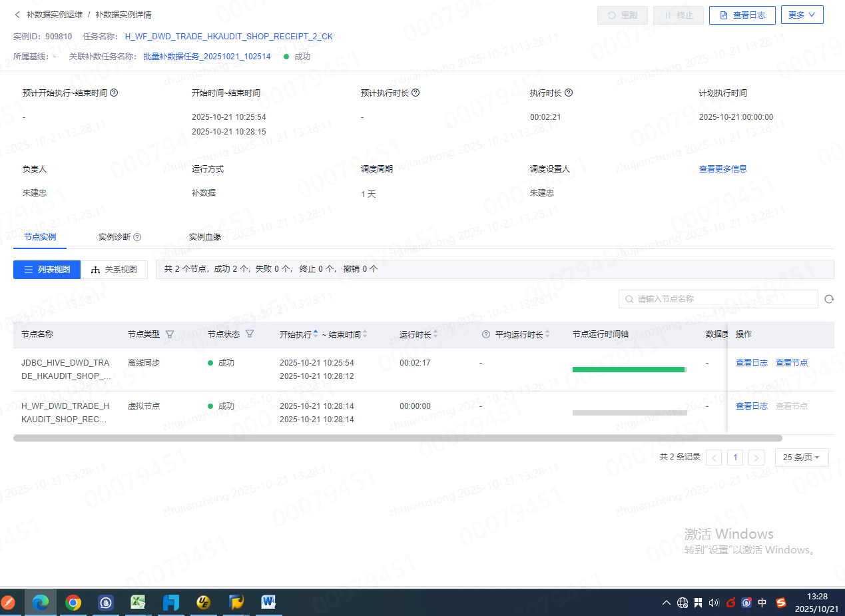845x616 pixels.
Task: Select the 节点实例 tab
Action: coord(39,237)
